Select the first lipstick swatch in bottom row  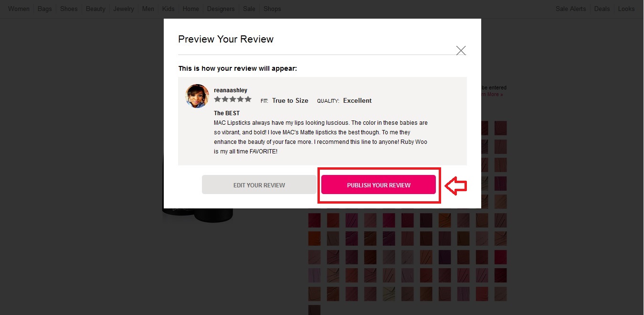(315, 310)
